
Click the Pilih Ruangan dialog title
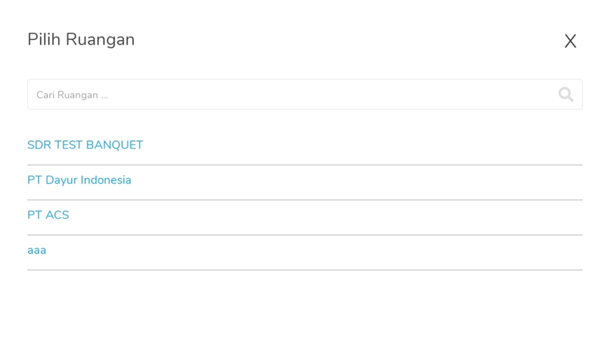click(x=81, y=39)
